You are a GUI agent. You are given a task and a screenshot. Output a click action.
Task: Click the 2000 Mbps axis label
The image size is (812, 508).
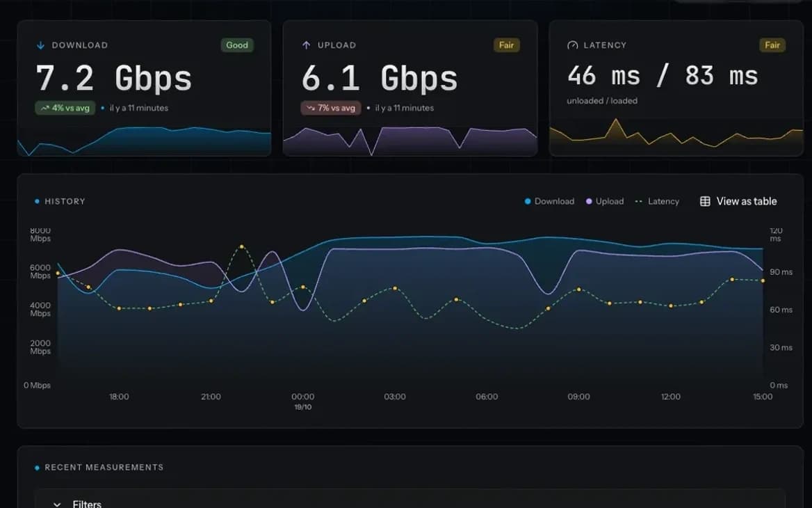pos(40,347)
